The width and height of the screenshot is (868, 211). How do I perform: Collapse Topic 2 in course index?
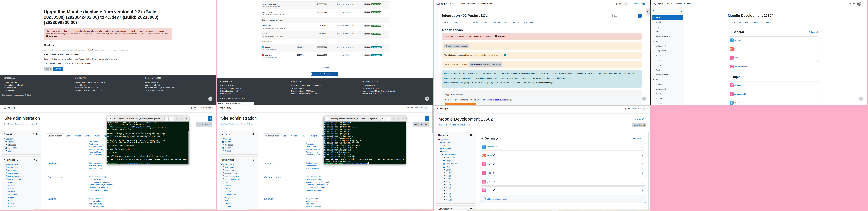654,79
